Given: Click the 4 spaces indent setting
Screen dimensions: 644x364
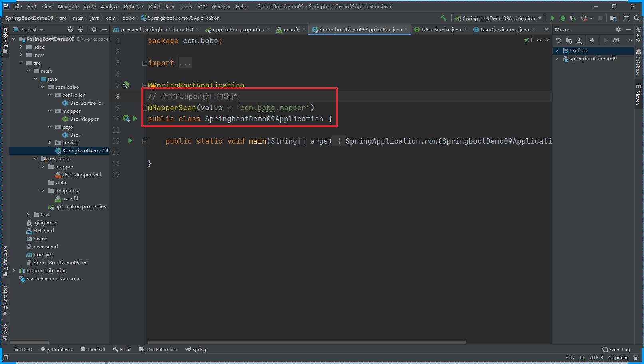Looking at the screenshot, I should tap(618, 358).
